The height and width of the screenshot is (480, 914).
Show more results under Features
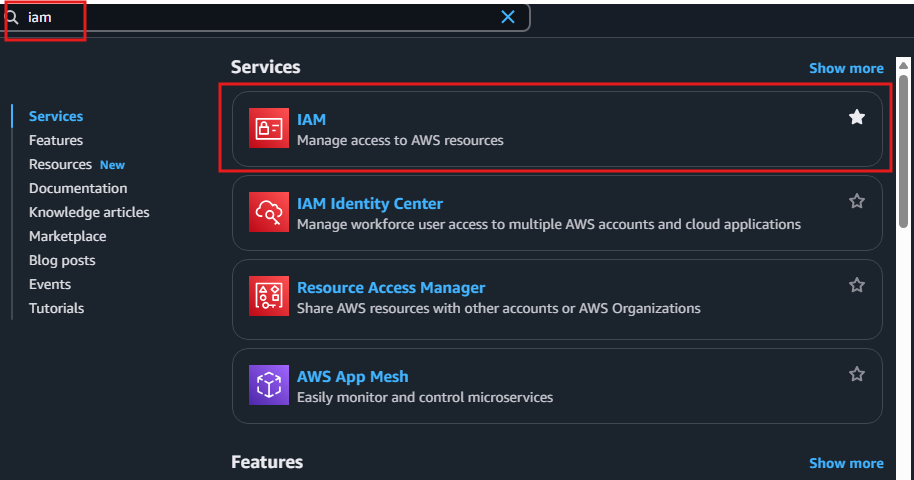(846, 463)
